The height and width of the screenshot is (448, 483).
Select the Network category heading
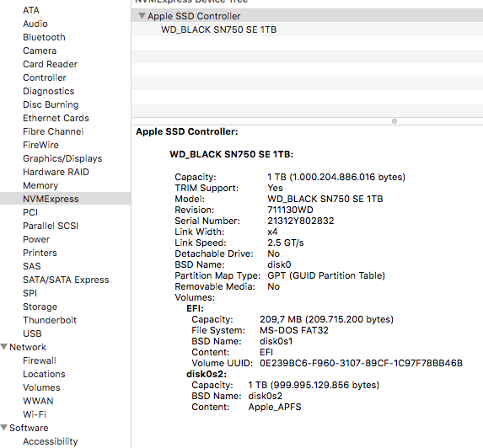coord(28,347)
